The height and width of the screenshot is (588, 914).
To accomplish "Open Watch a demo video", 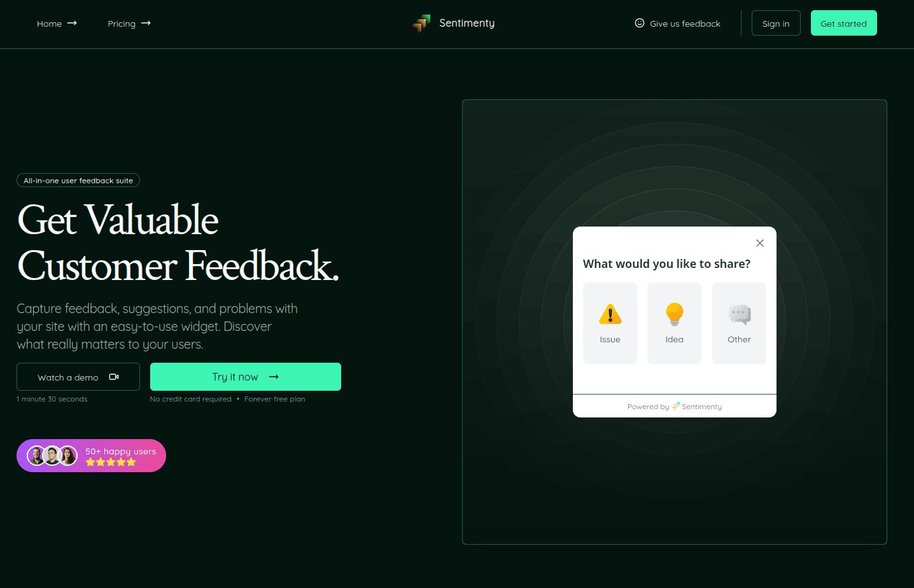I will [x=68, y=377].
